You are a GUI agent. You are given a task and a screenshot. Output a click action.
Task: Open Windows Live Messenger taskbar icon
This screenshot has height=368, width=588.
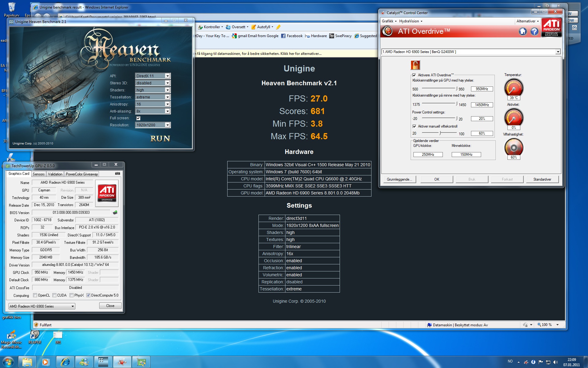click(x=84, y=362)
